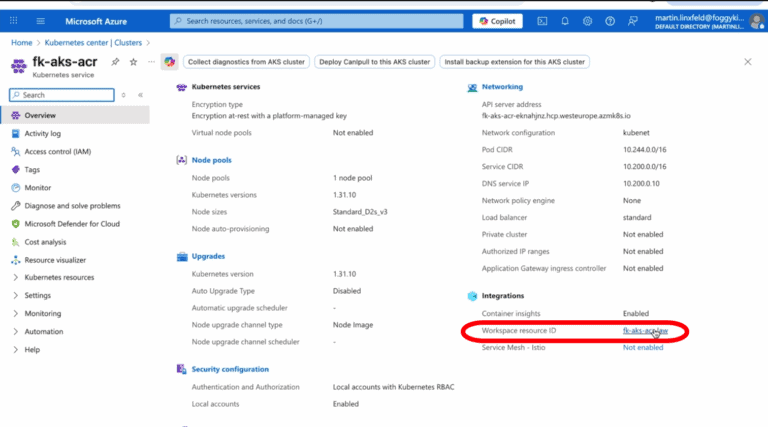The height and width of the screenshot is (427, 768).
Task: Click the user account avatar
Action: (x=757, y=21)
